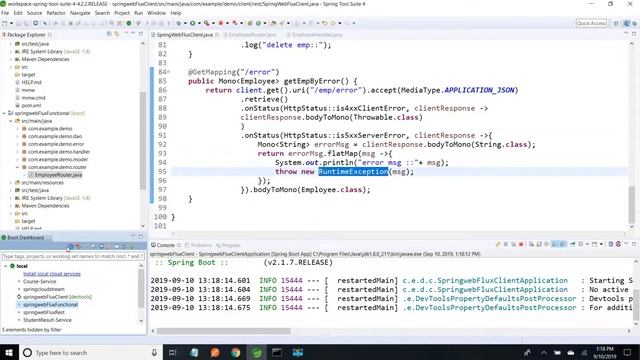This screenshot has width=640, height=360.
Task: Open the New file dropdown arrow
Action: 11,23
